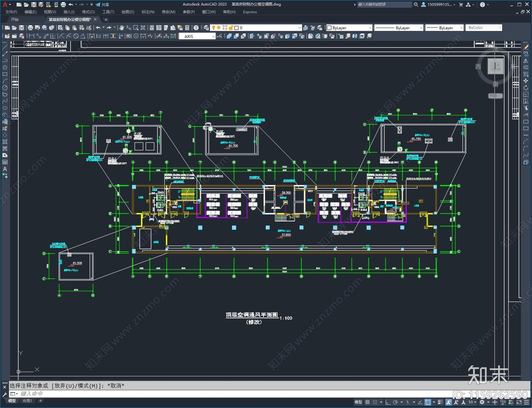Select the Line tool in draw toolbar
Screen dimensions: 532x408
tap(5, 47)
